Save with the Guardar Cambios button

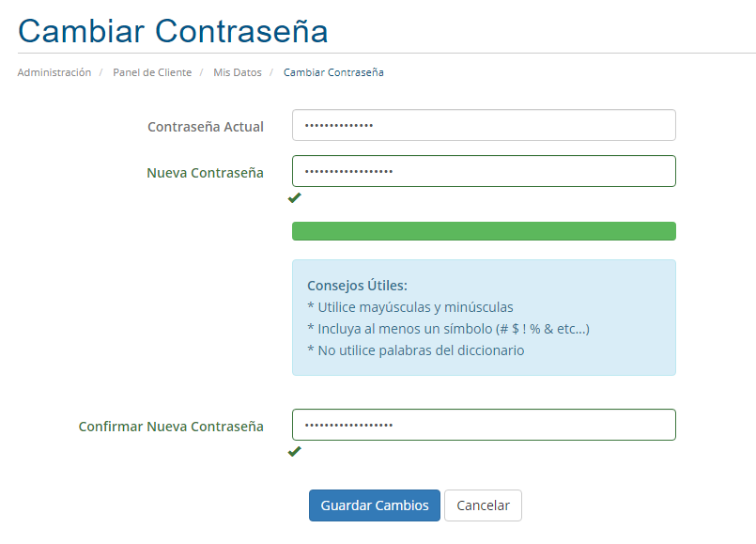(x=375, y=505)
